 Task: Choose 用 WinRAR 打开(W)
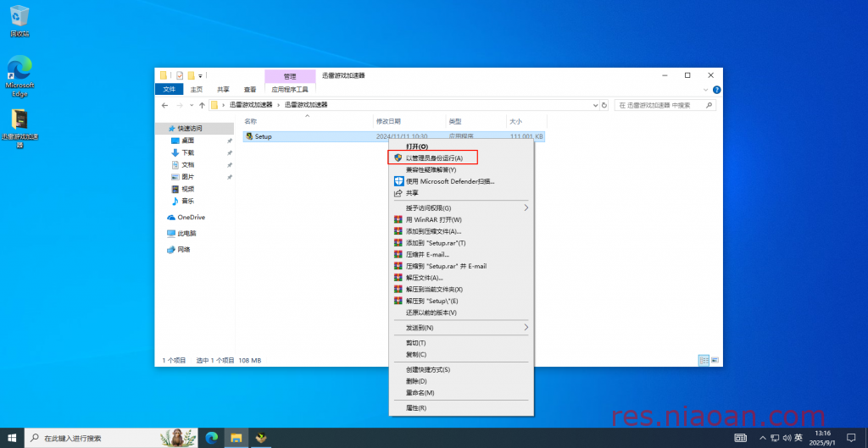[461, 219]
